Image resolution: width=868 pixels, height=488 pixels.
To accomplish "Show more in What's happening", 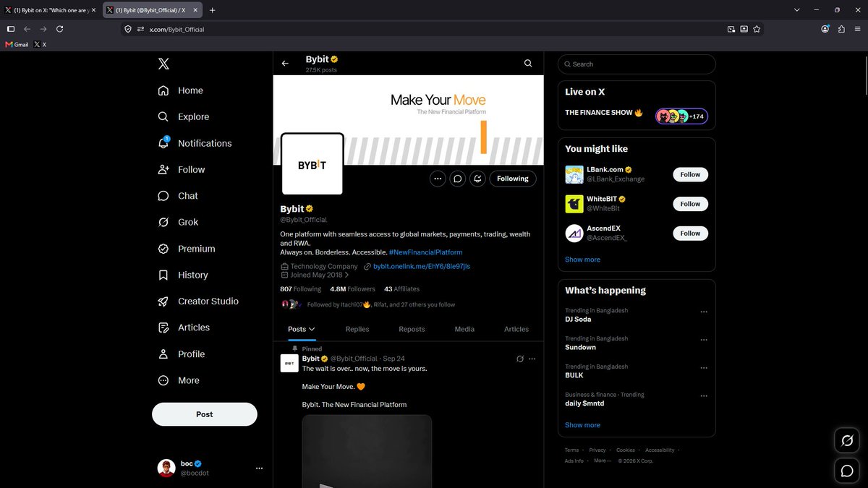I will pyautogui.click(x=582, y=425).
